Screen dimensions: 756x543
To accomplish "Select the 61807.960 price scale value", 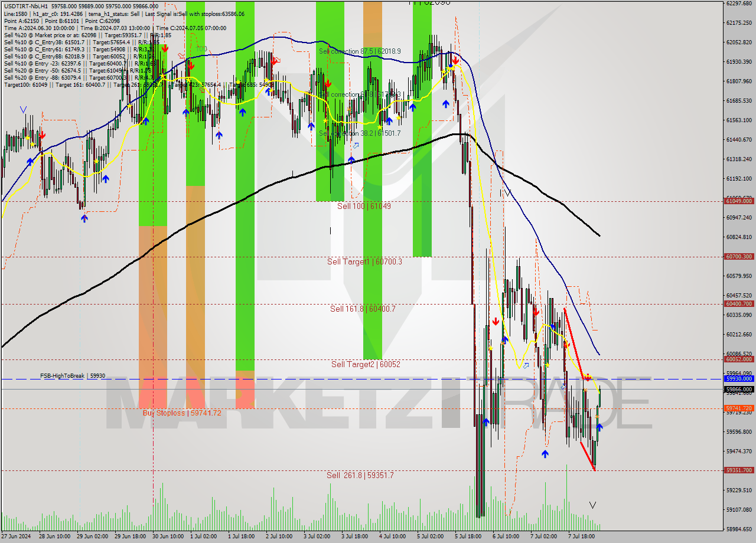I will pos(738,81).
